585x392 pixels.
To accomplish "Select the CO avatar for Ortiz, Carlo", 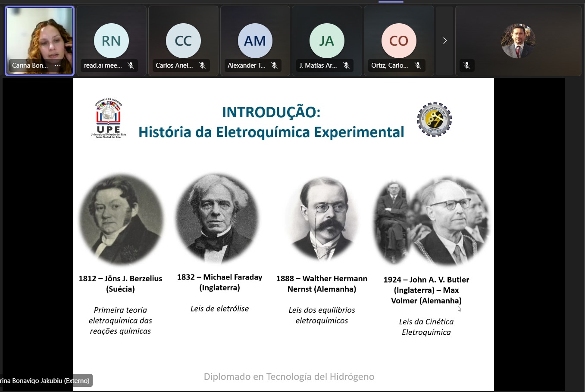I will coord(398,41).
